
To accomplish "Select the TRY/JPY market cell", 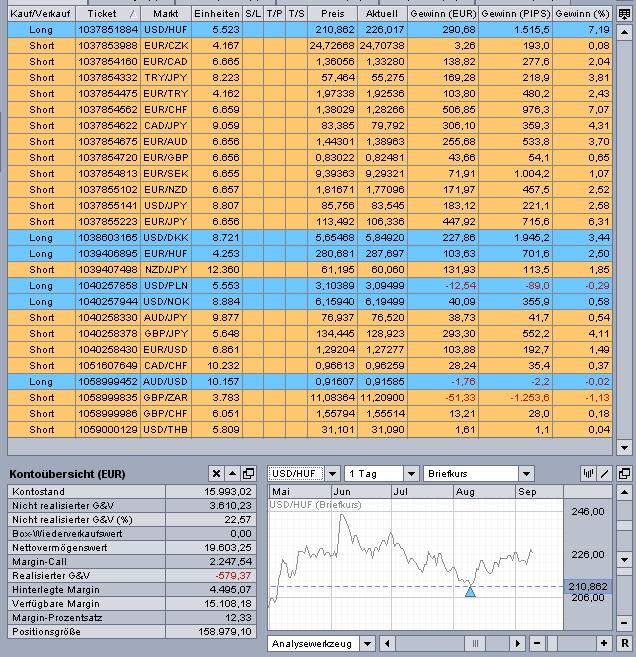I will tap(166, 78).
